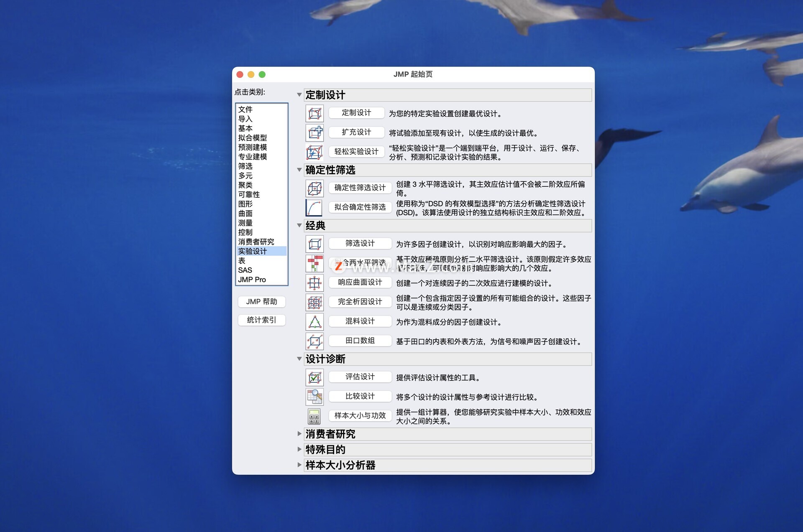This screenshot has height=532, width=803.
Task: Select 控制 in the category list
Action: (x=262, y=232)
